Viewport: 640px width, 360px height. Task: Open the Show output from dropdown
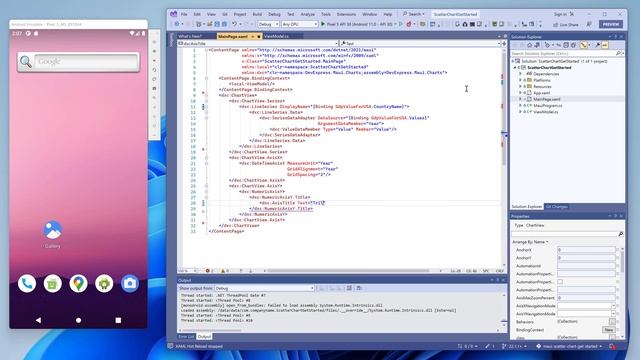[x=264, y=288]
